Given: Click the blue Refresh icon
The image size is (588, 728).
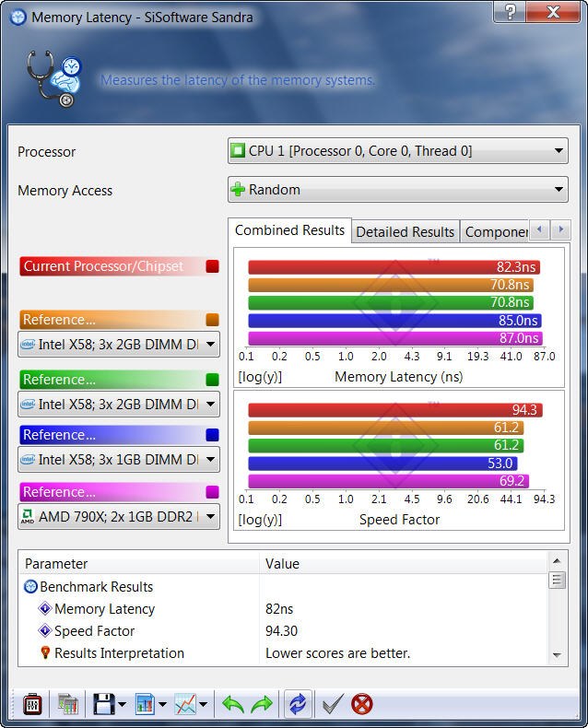Looking at the screenshot, I should 298,704.
